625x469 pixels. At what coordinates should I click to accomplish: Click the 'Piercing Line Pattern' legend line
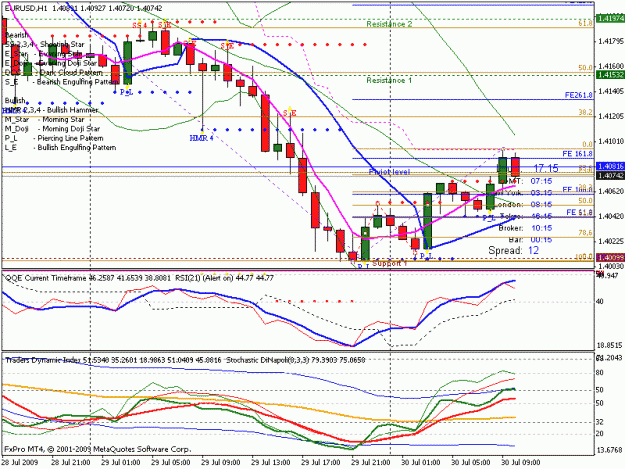tap(54, 138)
